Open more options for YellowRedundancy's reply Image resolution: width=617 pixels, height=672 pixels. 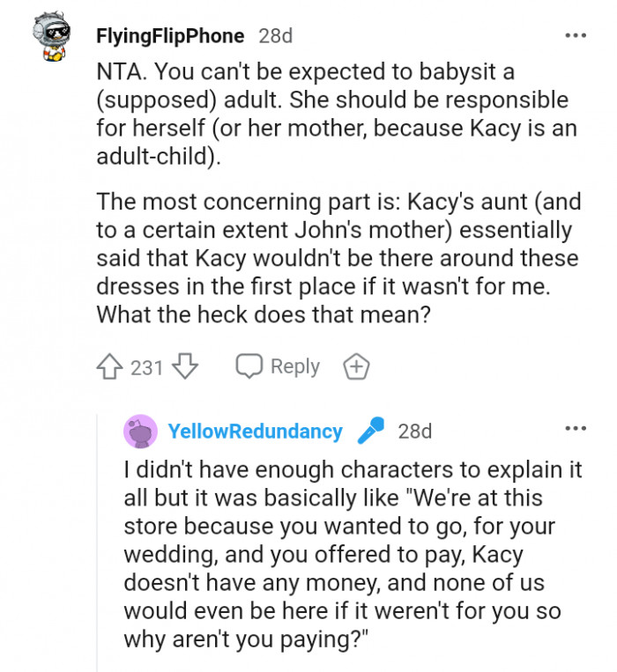click(575, 429)
